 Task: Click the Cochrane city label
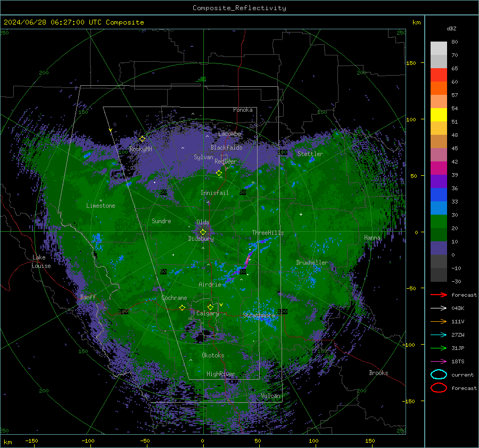174,298
